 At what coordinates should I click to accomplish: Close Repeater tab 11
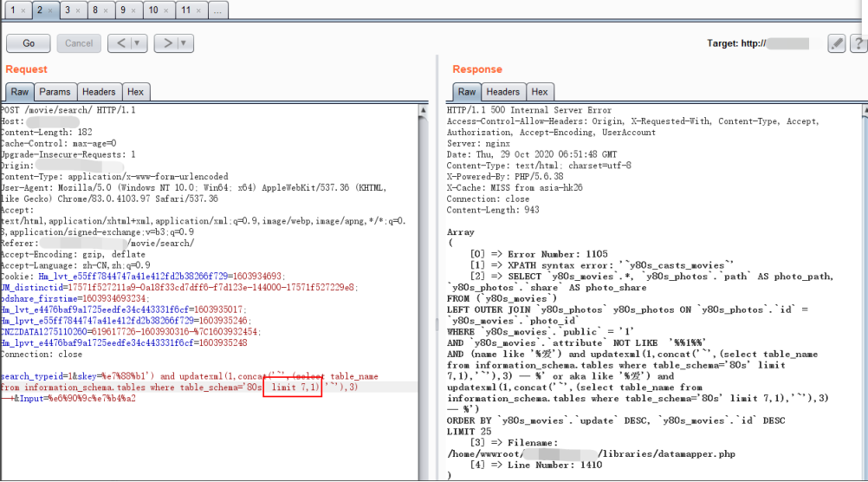[x=198, y=10]
